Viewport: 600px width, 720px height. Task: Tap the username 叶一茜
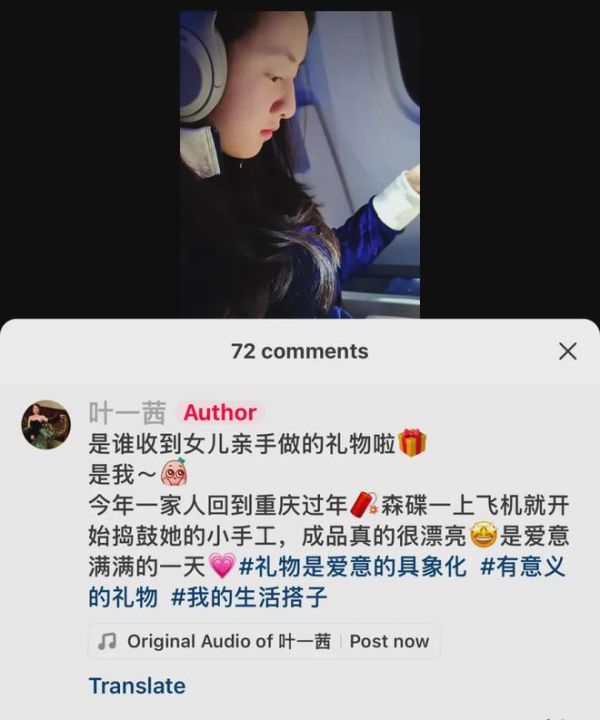point(127,412)
